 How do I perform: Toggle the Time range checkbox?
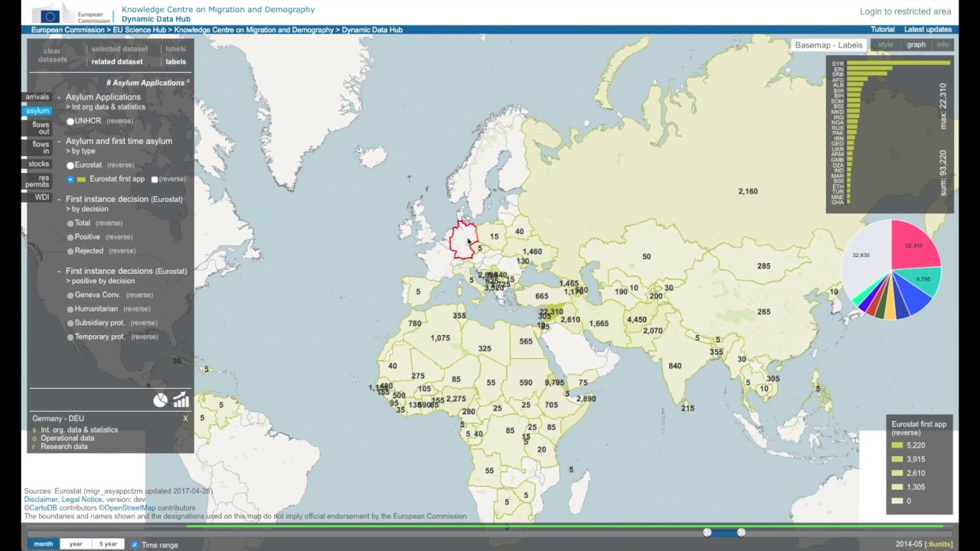pyautogui.click(x=135, y=545)
